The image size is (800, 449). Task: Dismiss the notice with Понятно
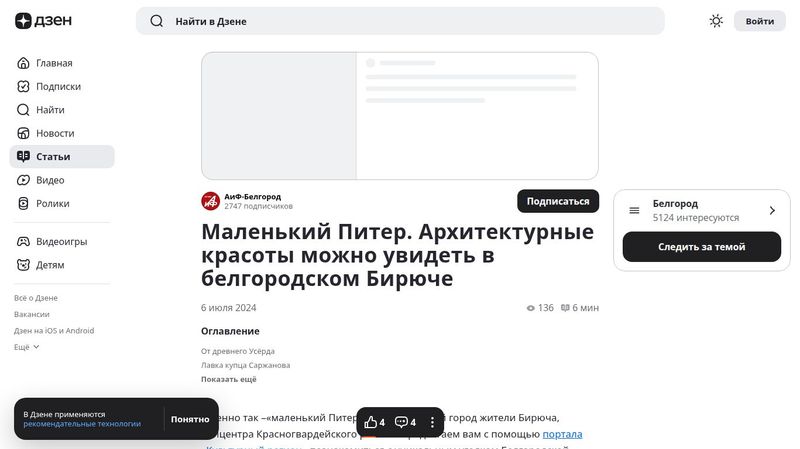click(190, 419)
